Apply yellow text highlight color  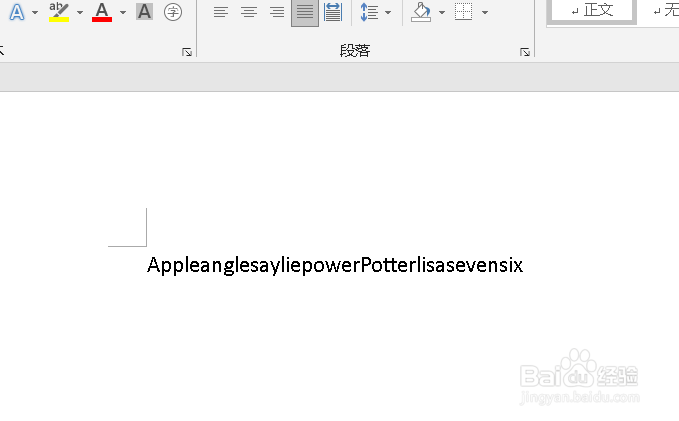59,12
